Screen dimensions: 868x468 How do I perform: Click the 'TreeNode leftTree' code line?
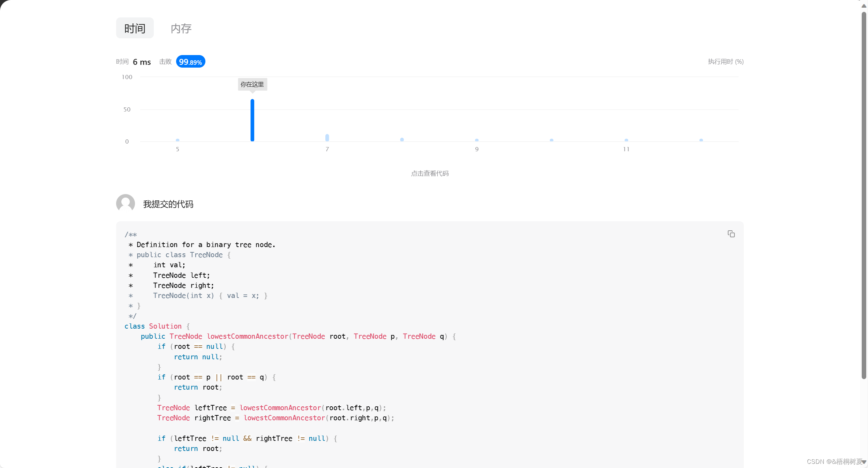[272, 408]
